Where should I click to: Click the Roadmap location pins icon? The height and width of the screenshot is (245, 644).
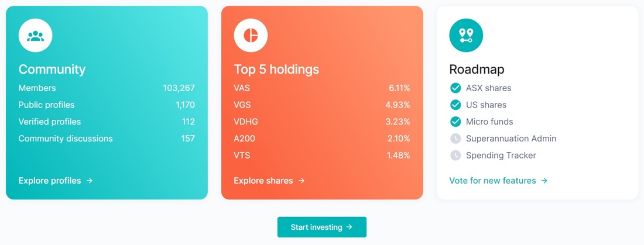[466, 35]
